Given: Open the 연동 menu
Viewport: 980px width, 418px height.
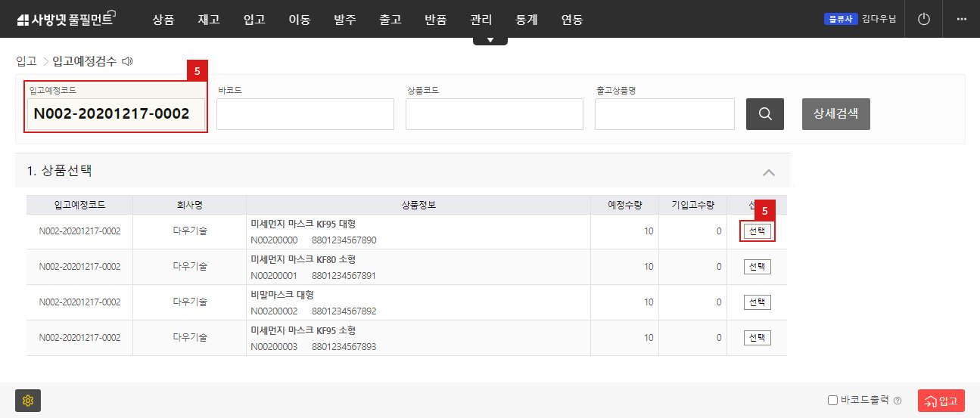Looking at the screenshot, I should click(572, 20).
